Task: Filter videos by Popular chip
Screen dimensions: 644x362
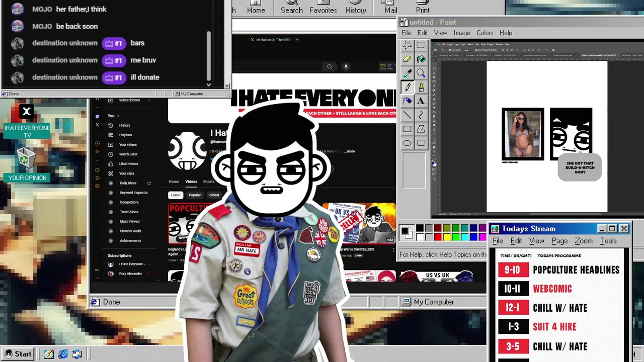Action: click(x=195, y=195)
